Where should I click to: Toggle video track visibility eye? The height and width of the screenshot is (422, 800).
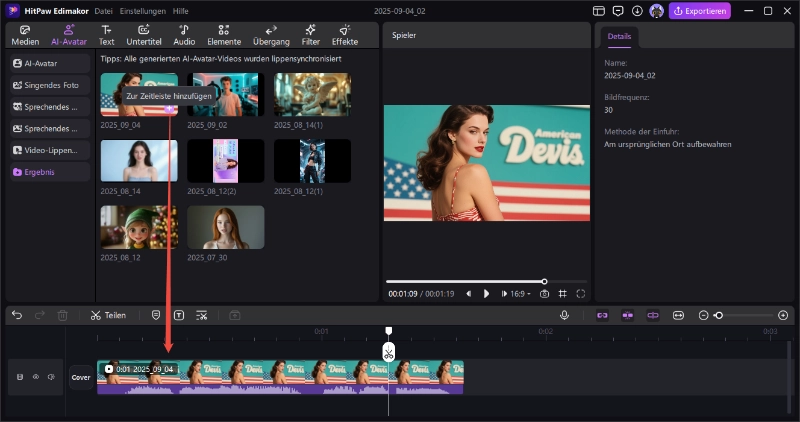coord(36,377)
